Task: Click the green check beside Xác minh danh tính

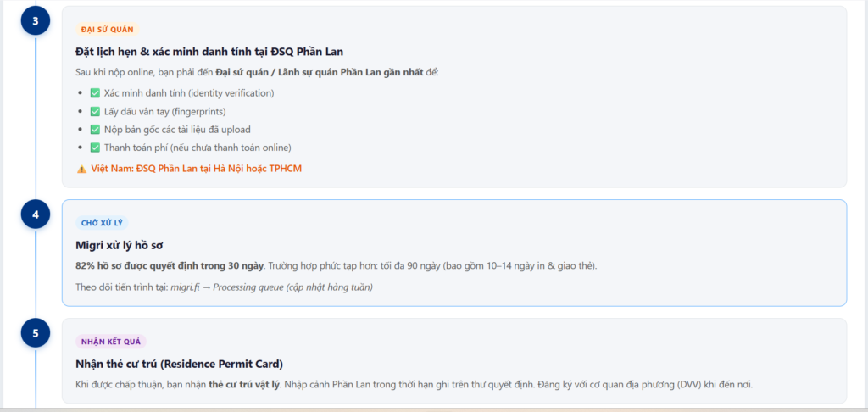Action: [x=95, y=93]
